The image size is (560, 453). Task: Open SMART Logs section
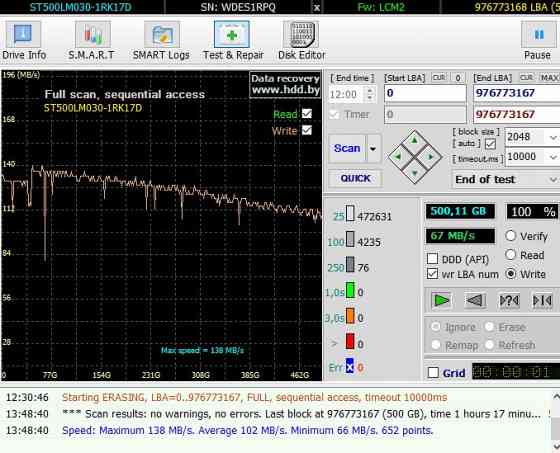[x=161, y=40]
